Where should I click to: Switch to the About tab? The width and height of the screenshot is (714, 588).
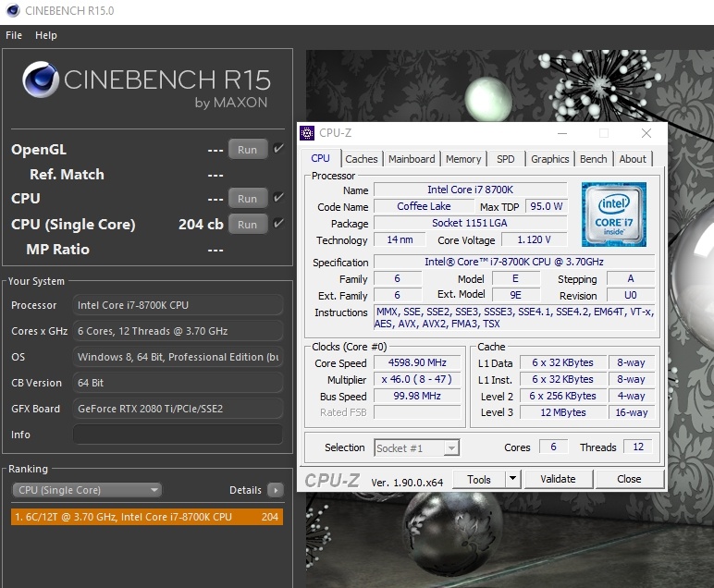[633, 159]
